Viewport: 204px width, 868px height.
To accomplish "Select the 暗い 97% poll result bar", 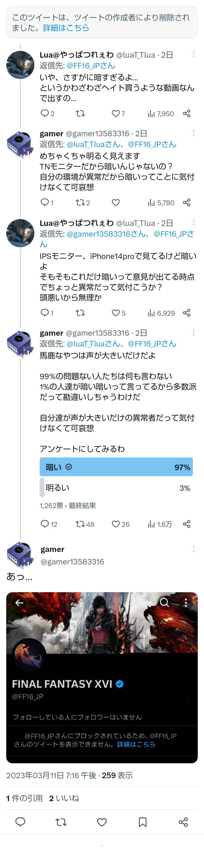I will tap(116, 467).
